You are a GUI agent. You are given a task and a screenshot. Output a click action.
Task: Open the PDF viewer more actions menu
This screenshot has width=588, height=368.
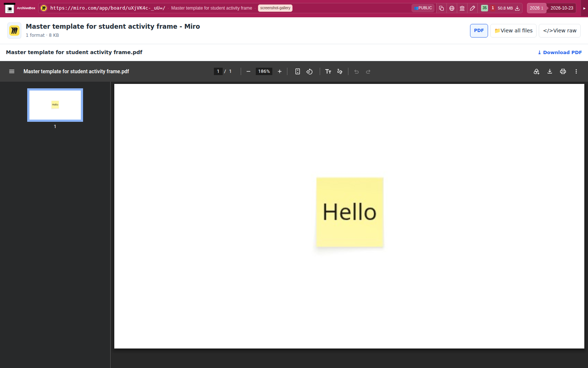click(576, 71)
